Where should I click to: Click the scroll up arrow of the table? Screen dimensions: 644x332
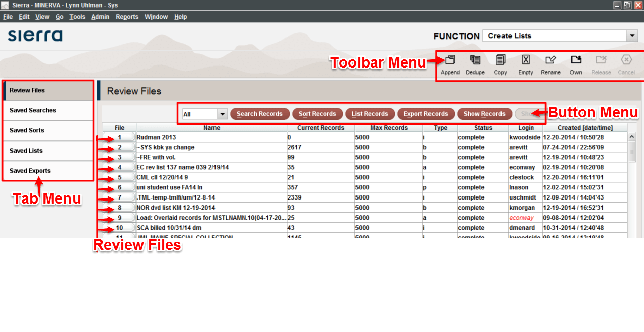coord(632,137)
